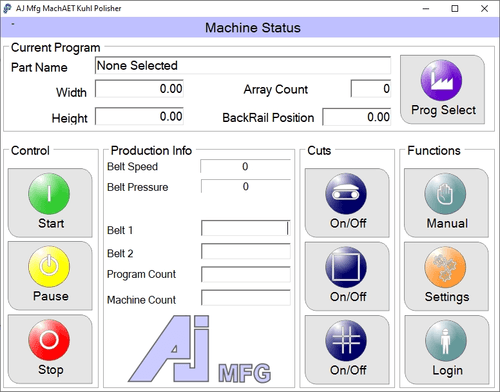Close the Kuhl Polisher window
The image size is (500, 392).
tap(484, 9)
